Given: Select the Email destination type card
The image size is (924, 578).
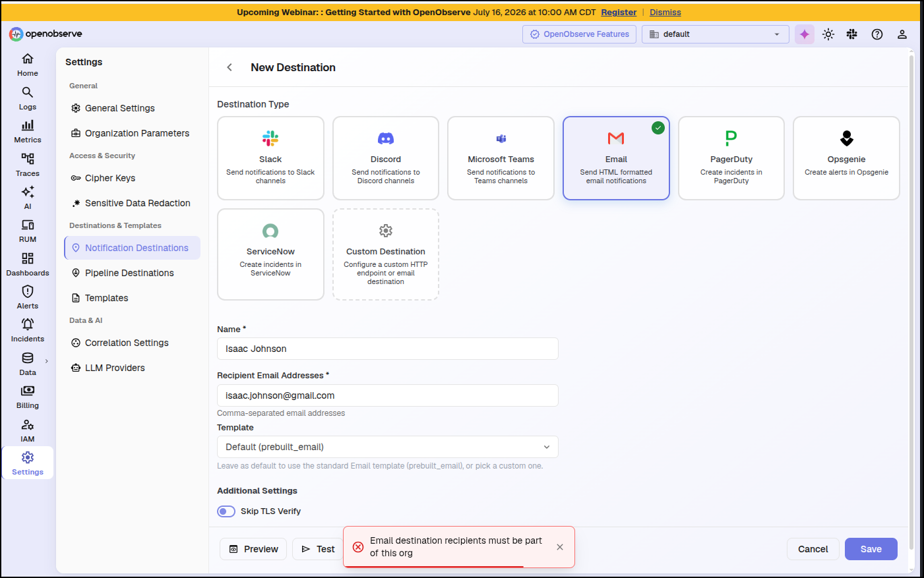Looking at the screenshot, I should 616,158.
